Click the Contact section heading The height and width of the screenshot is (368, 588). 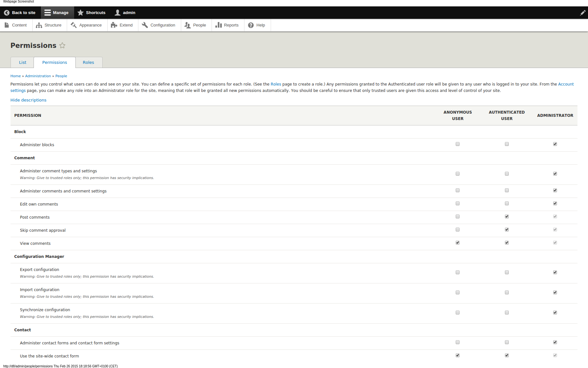(x=23, y=330)
